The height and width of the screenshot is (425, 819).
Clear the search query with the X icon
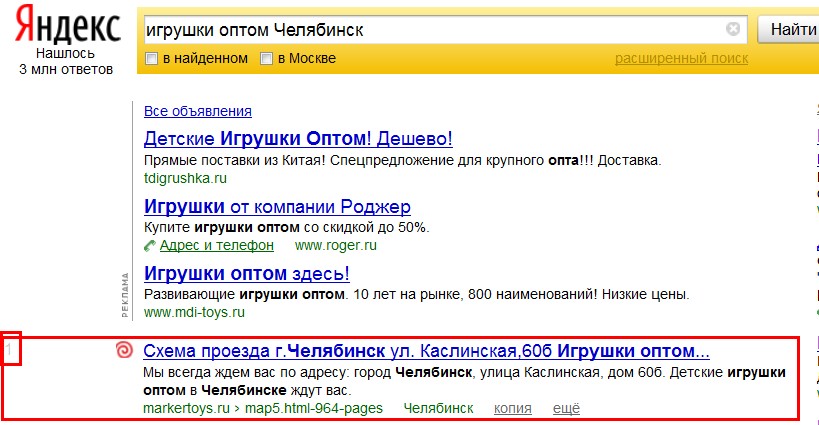[733, 29]
